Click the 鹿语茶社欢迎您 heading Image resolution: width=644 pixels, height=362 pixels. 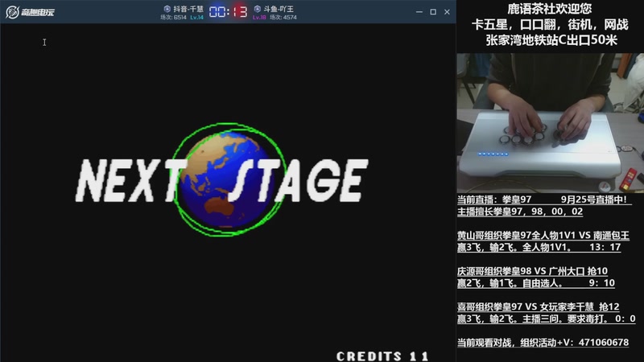550,9
